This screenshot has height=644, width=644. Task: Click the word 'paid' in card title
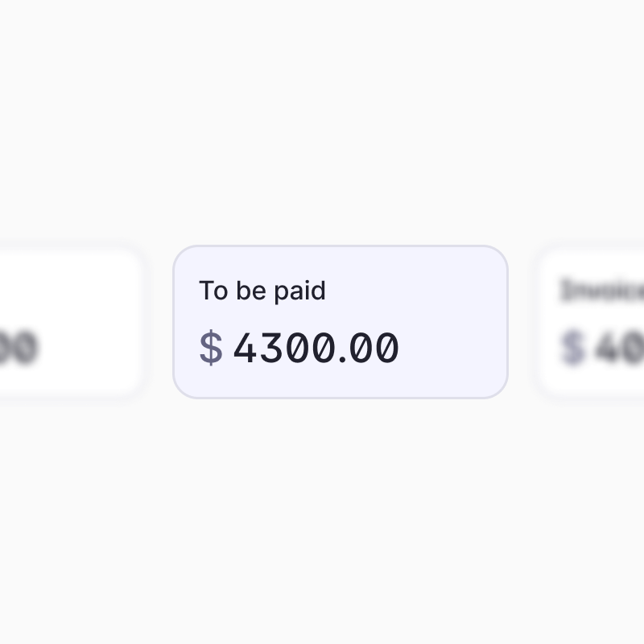click(x=299, y=291)
